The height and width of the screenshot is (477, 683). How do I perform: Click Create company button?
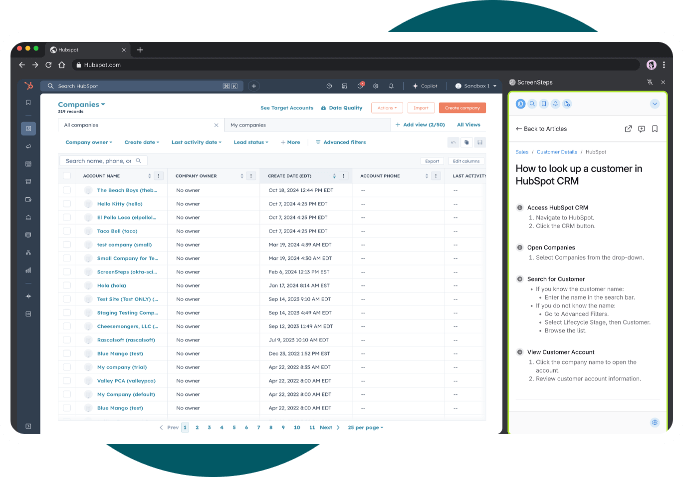[462, 108]
